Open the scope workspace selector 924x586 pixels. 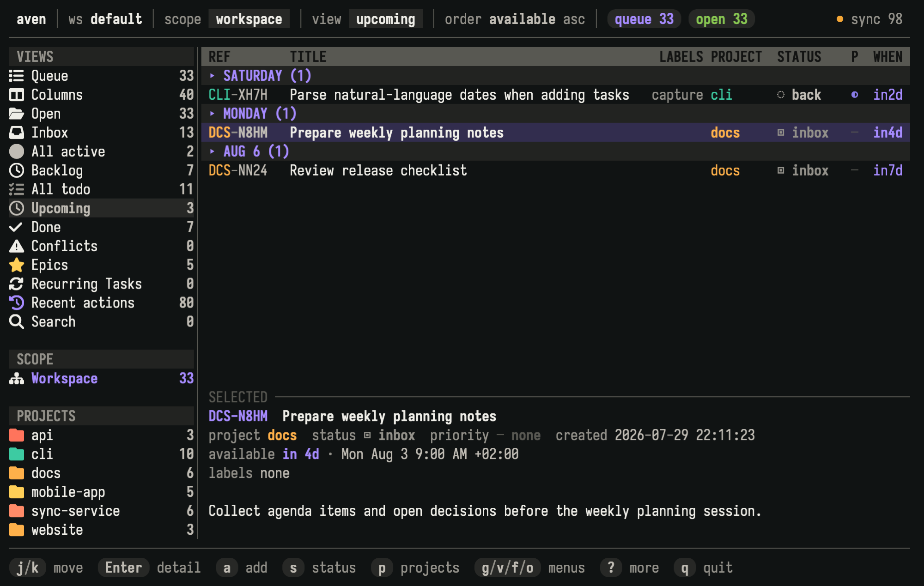click(x=249, y=19)
